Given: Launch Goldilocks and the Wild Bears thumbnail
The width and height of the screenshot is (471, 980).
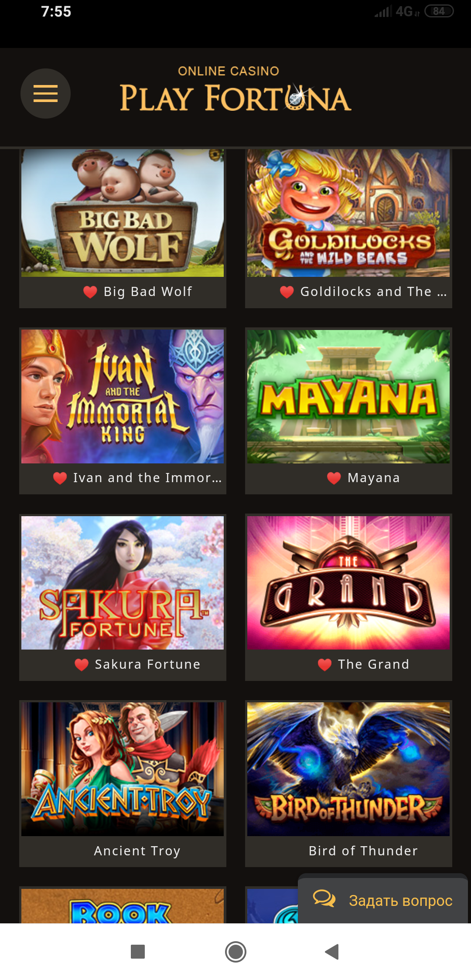Looking at the screenshot, I should [x=348, y=213].
